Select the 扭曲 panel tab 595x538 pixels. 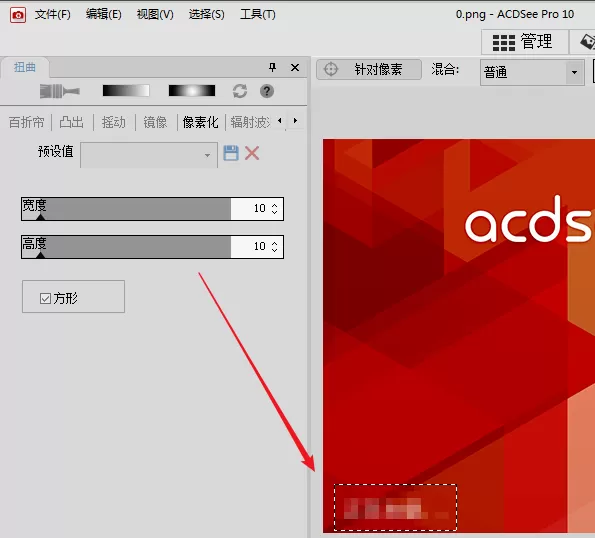tap(25, 68)
